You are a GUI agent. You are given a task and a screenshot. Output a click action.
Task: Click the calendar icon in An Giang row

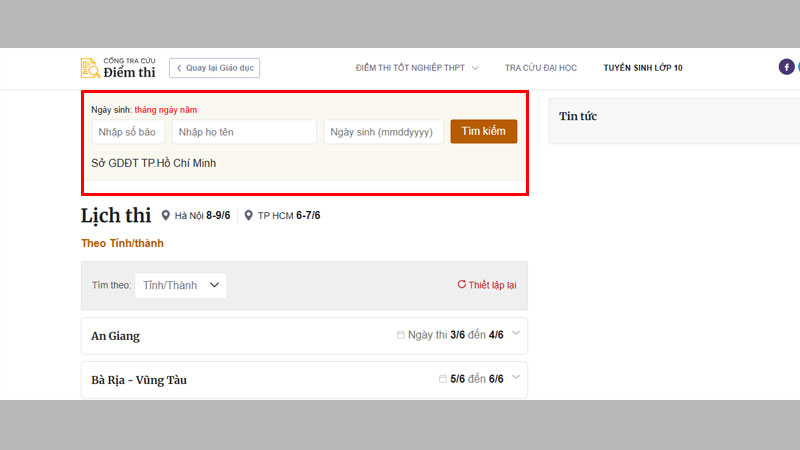pos(401,335)
